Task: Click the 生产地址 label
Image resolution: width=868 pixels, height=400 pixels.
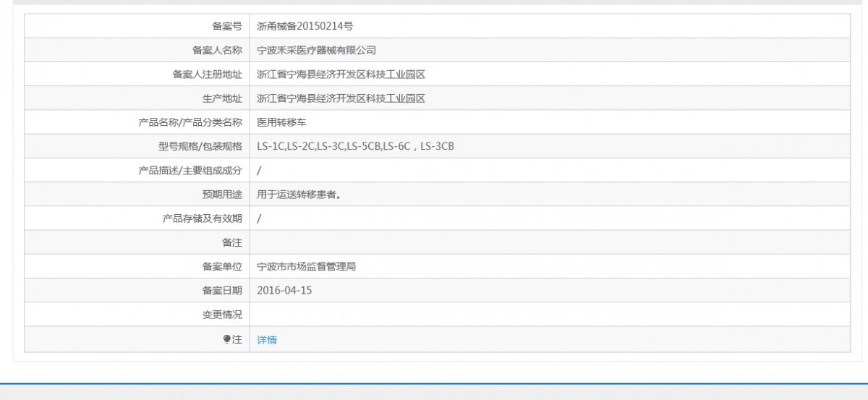Action: tap(222, 98)
